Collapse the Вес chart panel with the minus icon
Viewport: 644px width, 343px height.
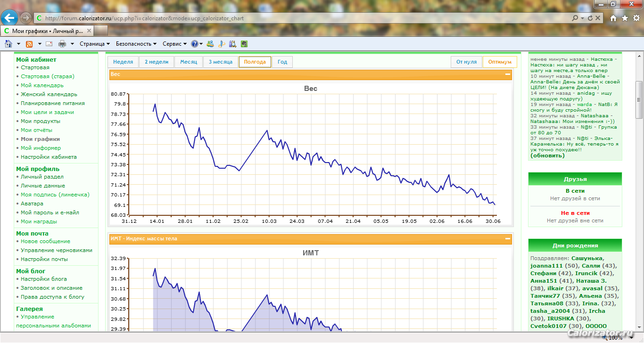pyautogui.click(x=507, y=74)
